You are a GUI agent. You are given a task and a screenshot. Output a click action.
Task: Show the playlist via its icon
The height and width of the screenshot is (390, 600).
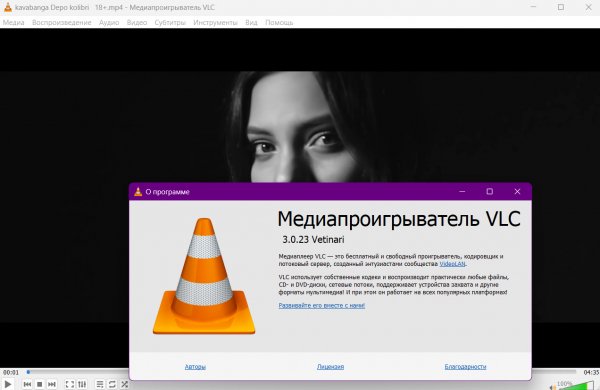(x=99, y=384)
